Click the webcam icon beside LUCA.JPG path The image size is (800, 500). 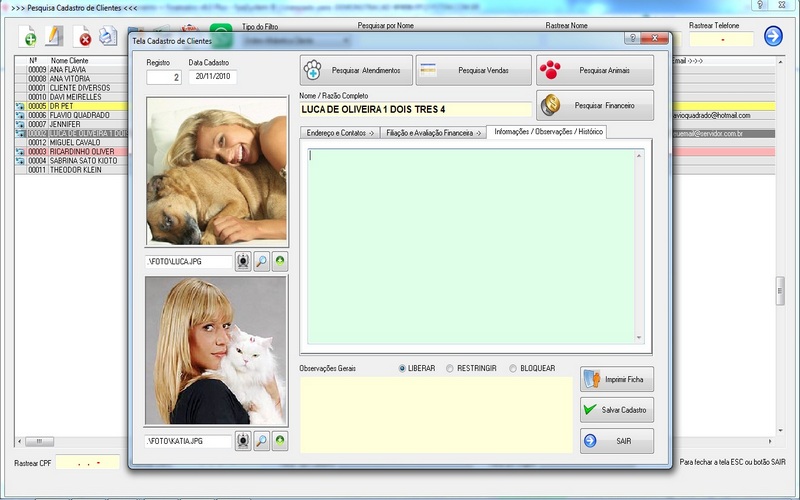(x=243, y=261)
